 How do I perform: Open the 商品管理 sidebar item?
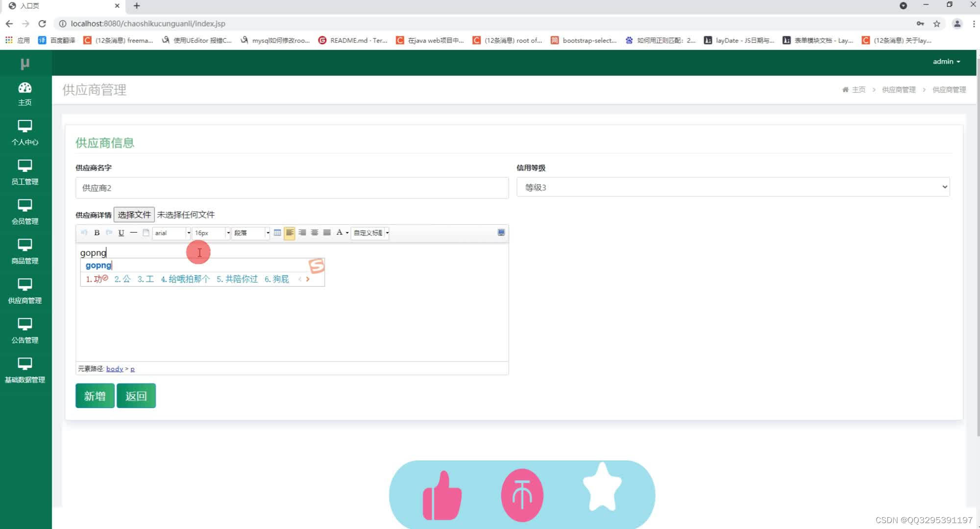tap(25, 252)
